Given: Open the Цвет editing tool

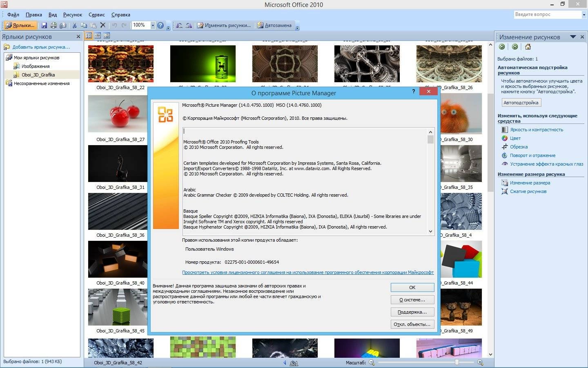Looking at the screenshot, I should 515,138.
